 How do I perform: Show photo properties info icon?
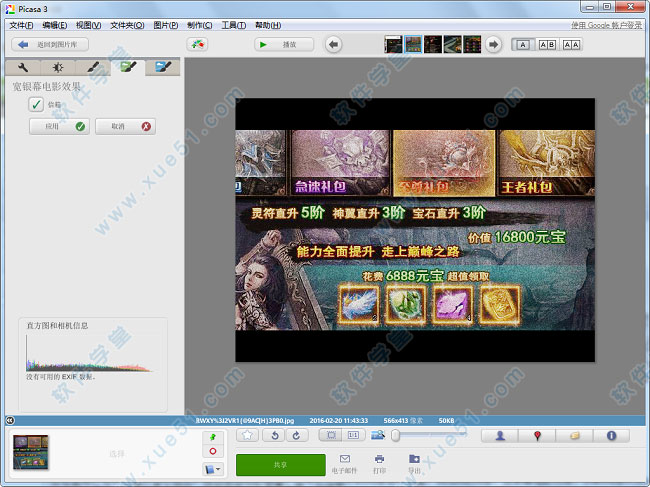(x=611, y=436)
